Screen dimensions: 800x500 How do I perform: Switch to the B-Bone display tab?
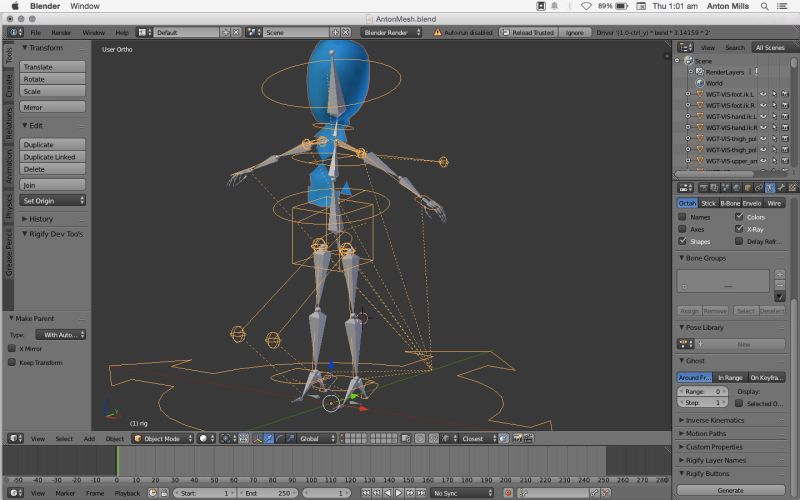tap(730, 203)
